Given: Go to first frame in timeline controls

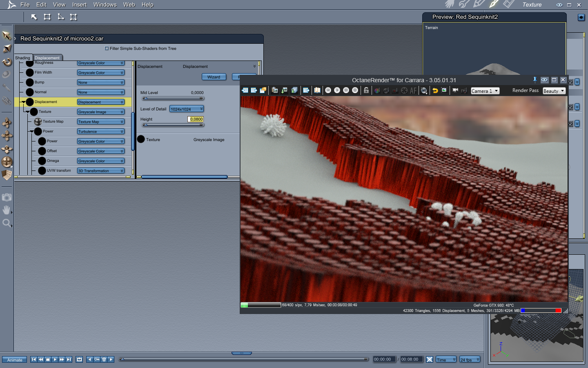Looking at the screenshot, I should click(x=34, y=359).
